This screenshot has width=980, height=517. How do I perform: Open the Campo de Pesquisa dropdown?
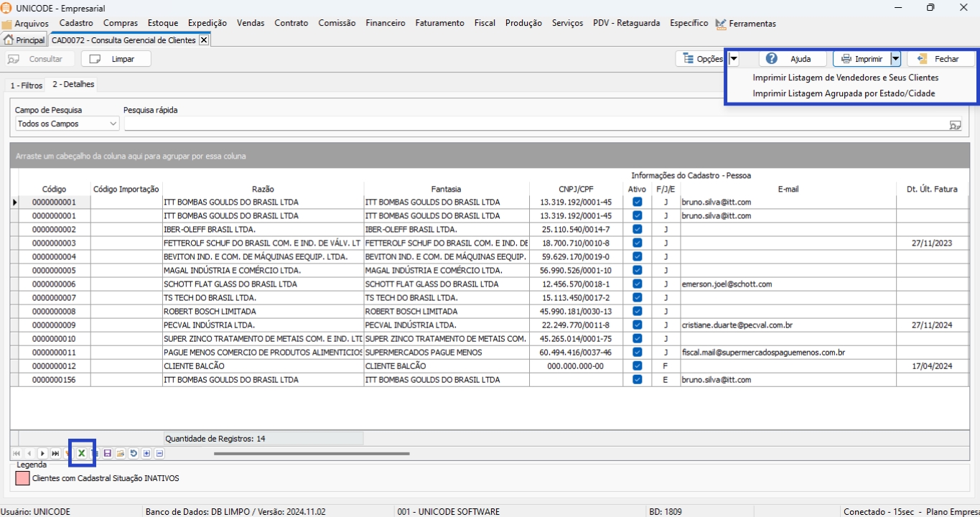[113, 124]
